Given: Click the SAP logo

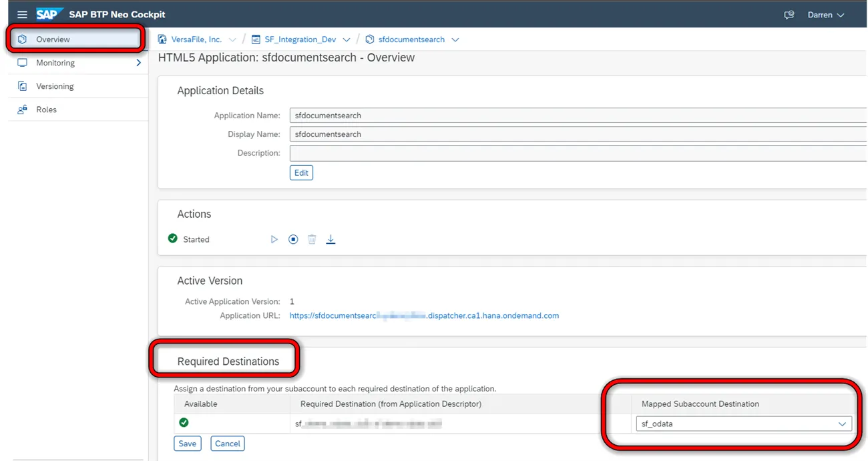Looking at the screenshot, I should click(x=49, y=14).
